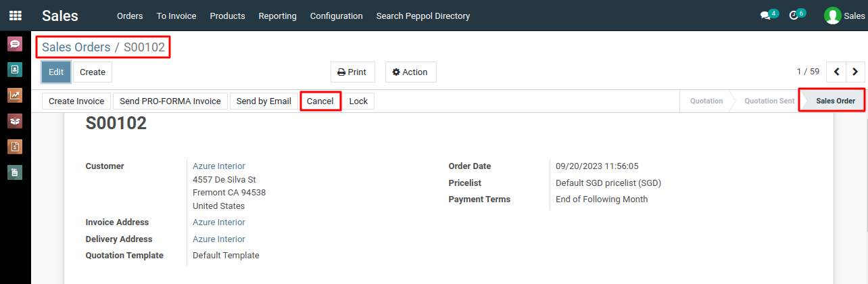
Task: View activities clock icon with badge
Action: (x=798, y=15)
